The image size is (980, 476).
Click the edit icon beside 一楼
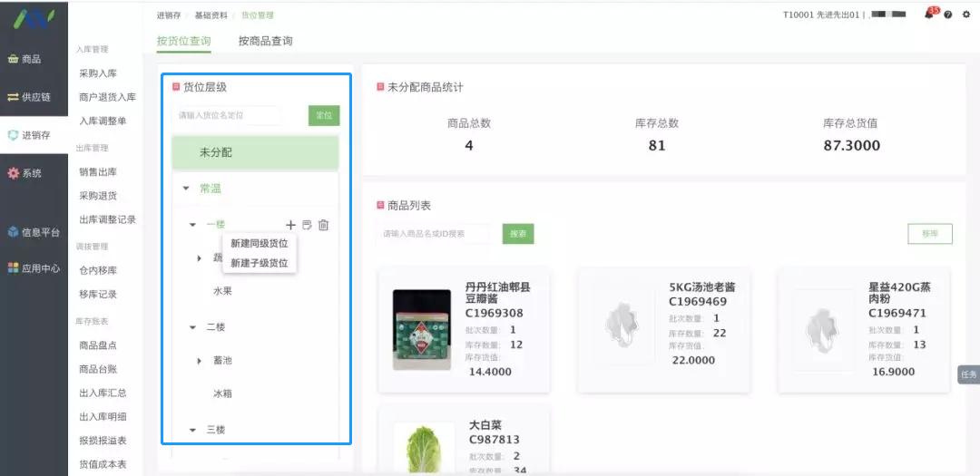307,225
